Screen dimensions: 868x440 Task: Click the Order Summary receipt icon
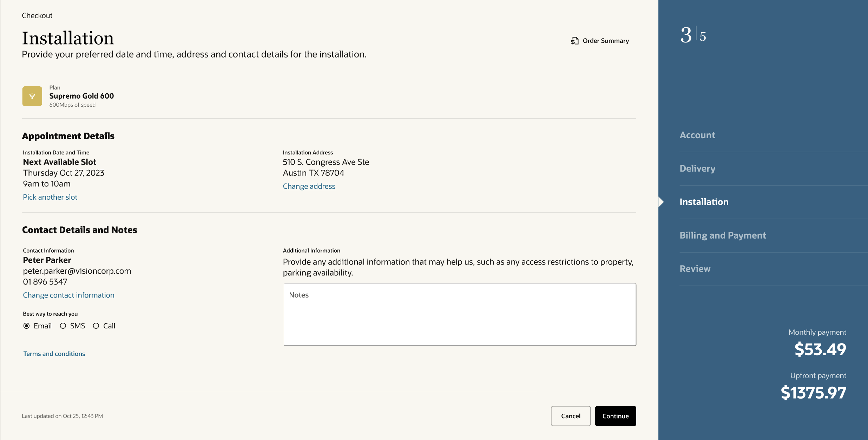(x=574, y=41)
